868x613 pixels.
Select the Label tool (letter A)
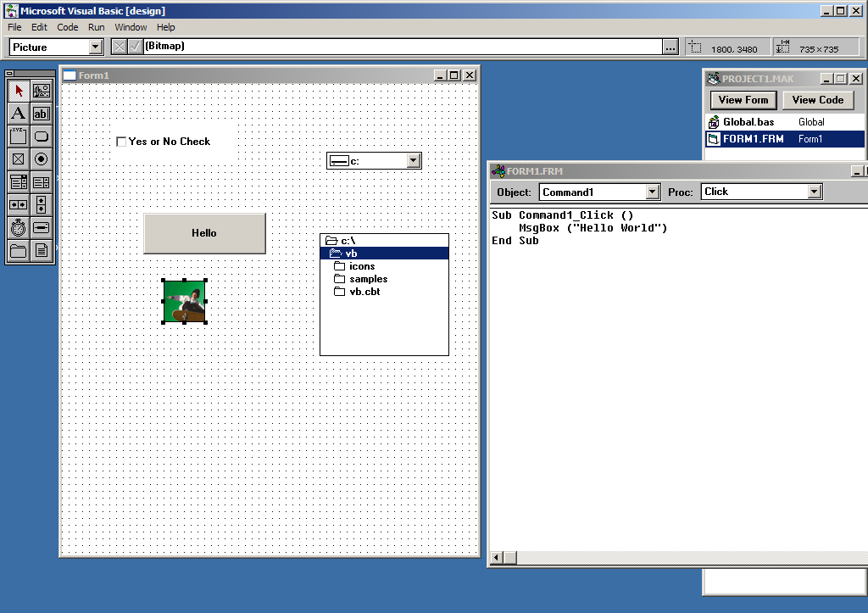click(x=19, y=114)
